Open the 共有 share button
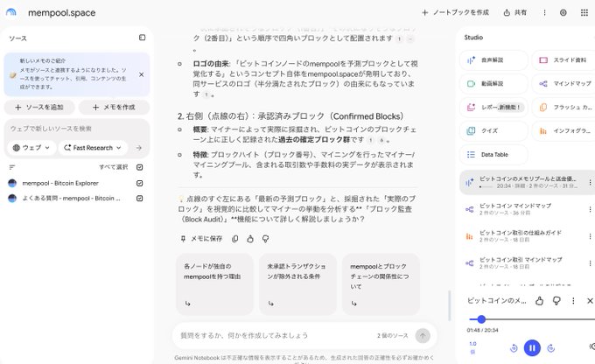Image resolution: width=595 pixels, height=364 pixels. (514, 12)
